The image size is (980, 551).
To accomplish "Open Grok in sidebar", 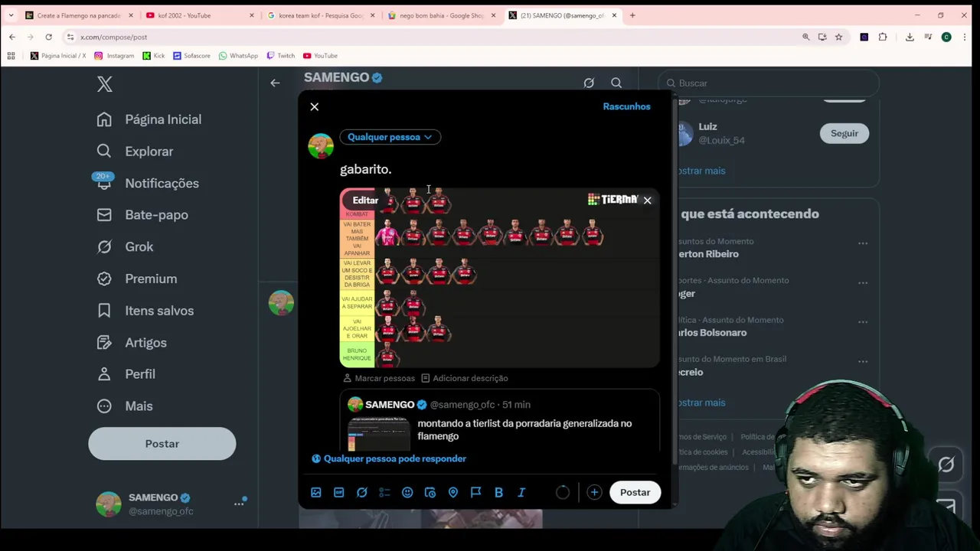I will tap(125, 246).
